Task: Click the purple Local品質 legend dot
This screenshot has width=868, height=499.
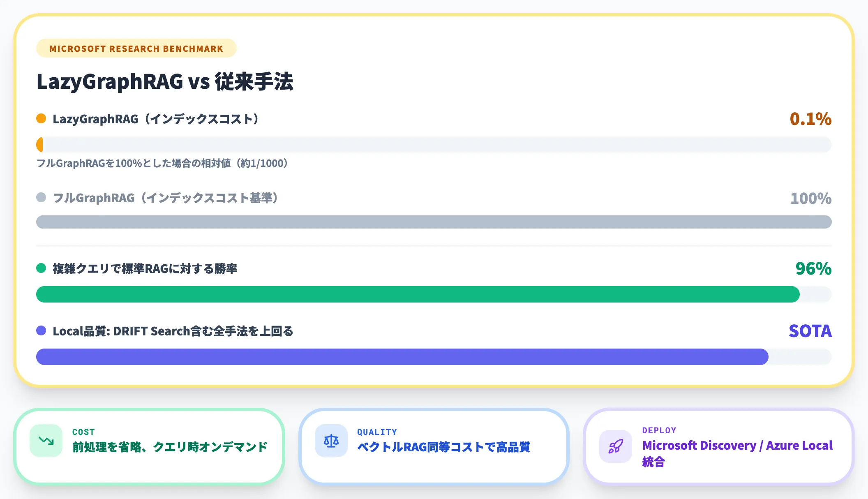Action: coord(41,330)
